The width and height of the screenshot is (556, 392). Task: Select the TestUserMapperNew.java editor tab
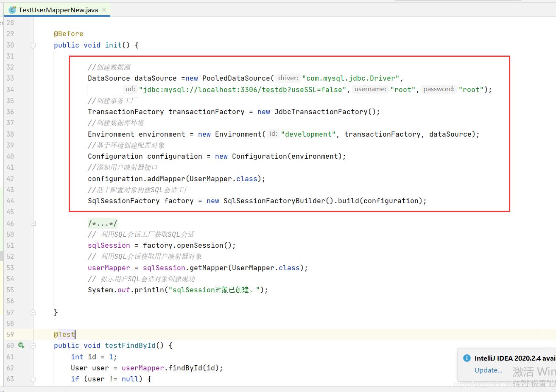(57, 10)
